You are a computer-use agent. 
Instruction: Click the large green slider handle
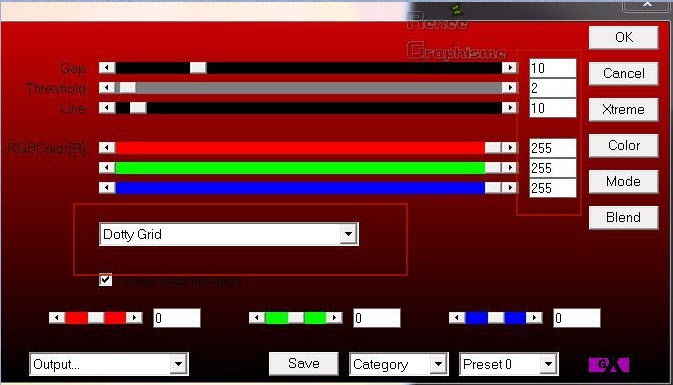[x=493, y=167]
